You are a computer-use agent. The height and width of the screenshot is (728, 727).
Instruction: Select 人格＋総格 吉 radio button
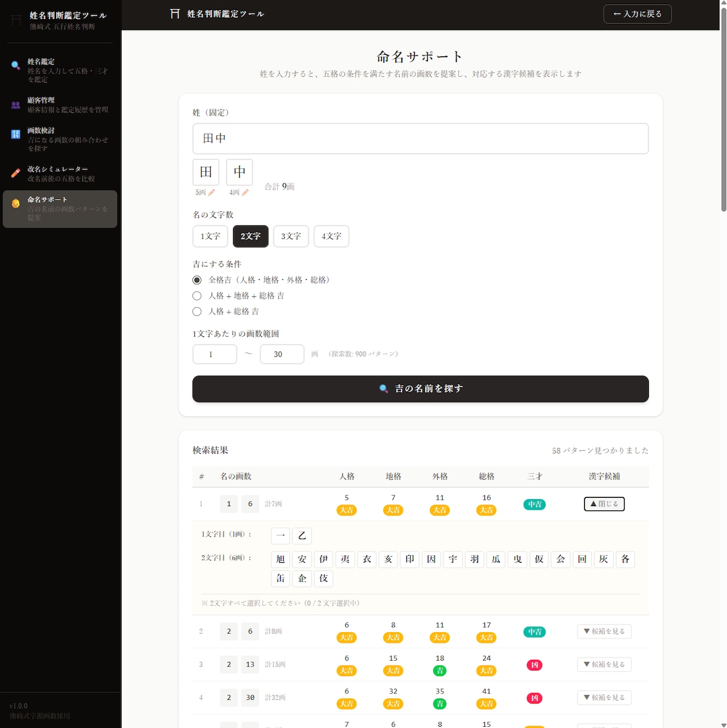(x=197, y=311)
